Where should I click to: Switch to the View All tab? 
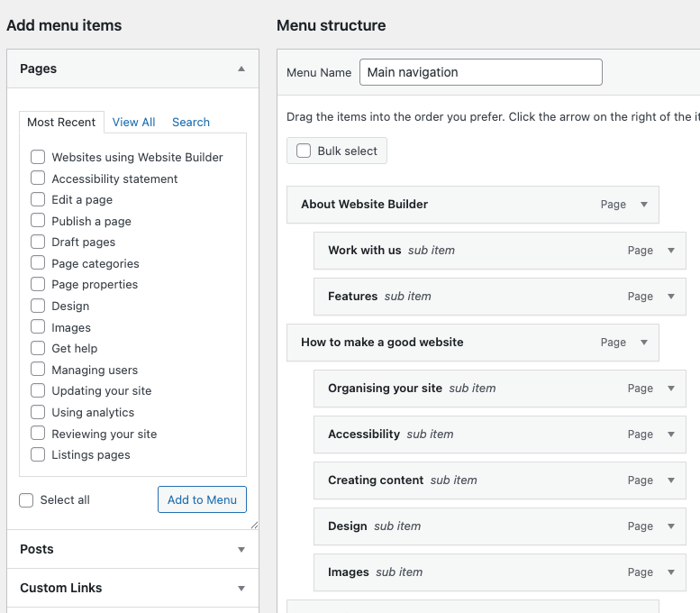coord(133,123)
